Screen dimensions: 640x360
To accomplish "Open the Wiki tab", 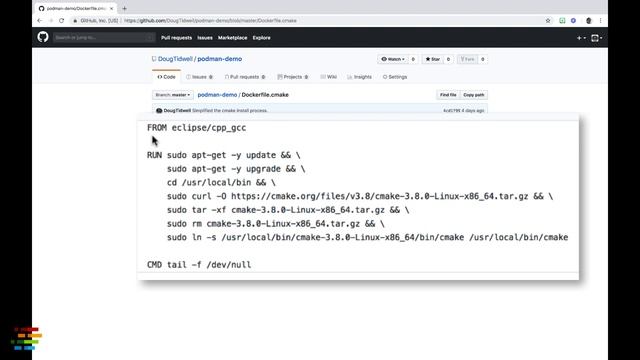I will tap(329, 77).
